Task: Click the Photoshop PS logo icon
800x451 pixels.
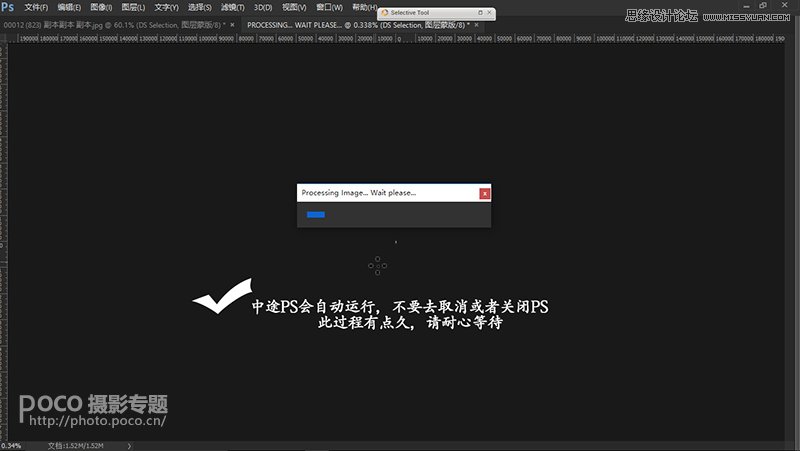Action: tap(8, 8)
